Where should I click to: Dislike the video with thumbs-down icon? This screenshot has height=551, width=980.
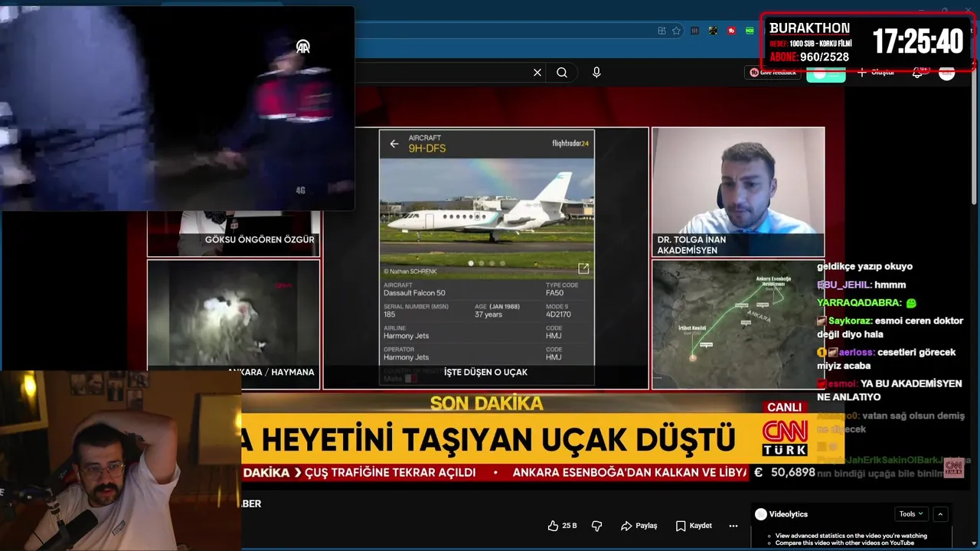597,526
